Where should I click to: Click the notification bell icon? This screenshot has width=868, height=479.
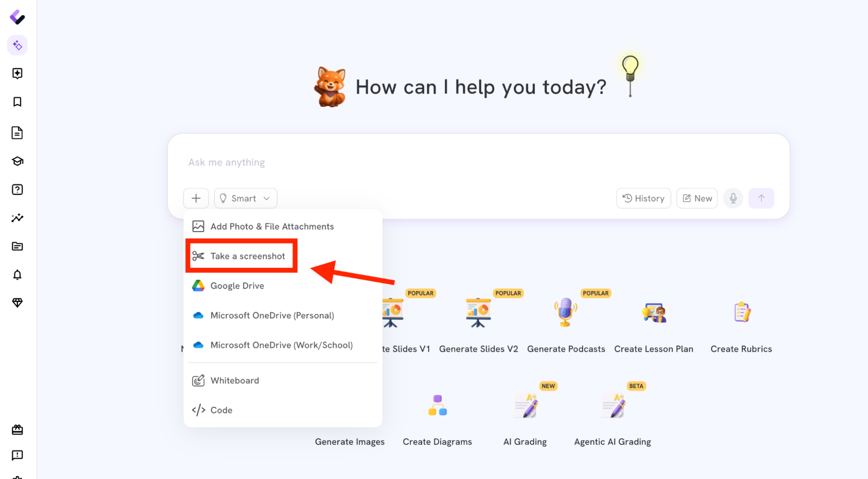(17, 275)
